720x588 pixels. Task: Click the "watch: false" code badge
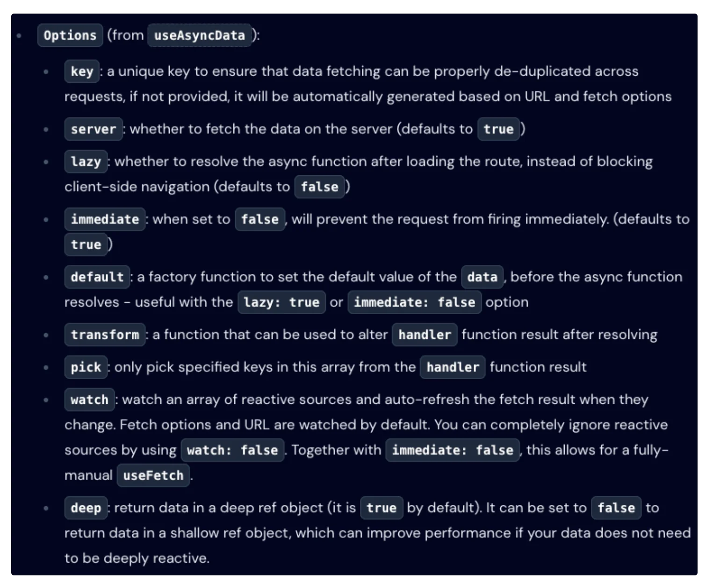232,450
